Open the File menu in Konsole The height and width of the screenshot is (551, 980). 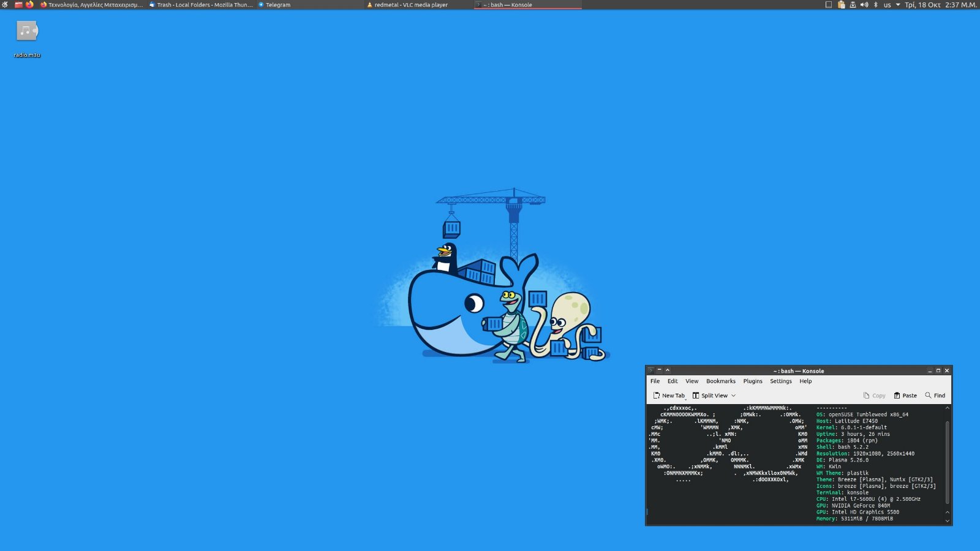[655, 381]
